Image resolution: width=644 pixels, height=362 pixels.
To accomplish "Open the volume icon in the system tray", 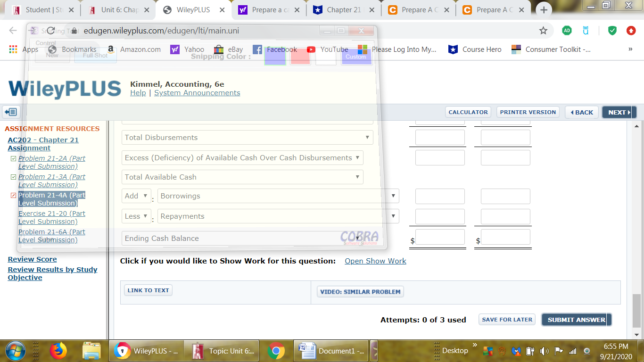I will click(x=545, y=351).
